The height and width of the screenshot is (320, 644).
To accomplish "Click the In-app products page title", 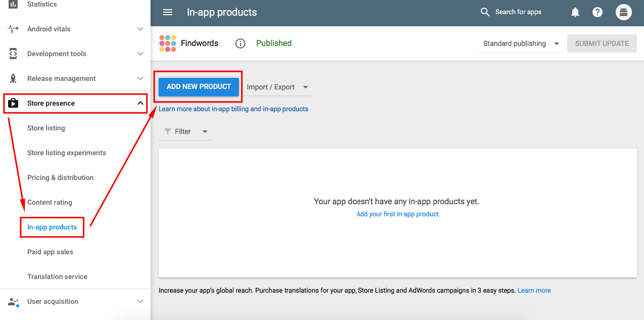I will [x=222, y=12].
